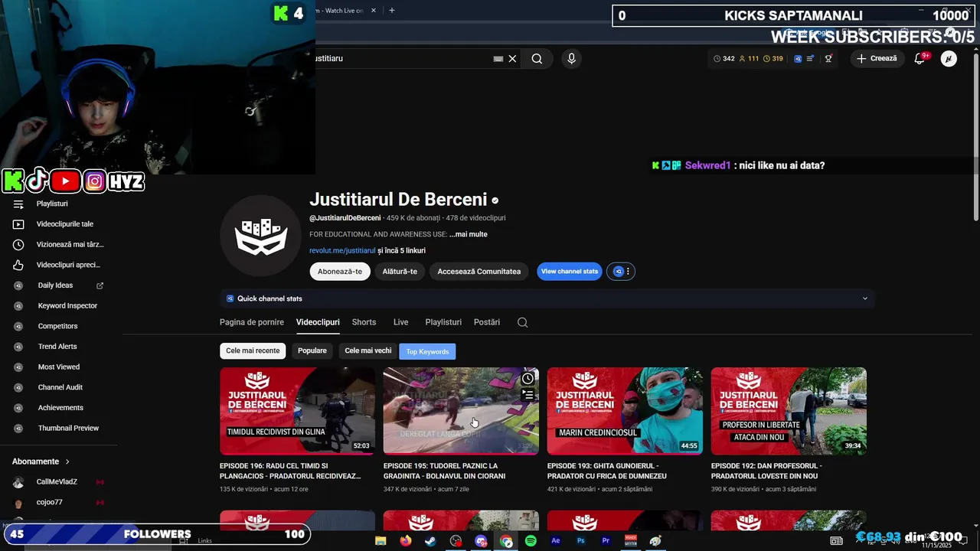Click View channel stats button

click(x=570, y=272)
